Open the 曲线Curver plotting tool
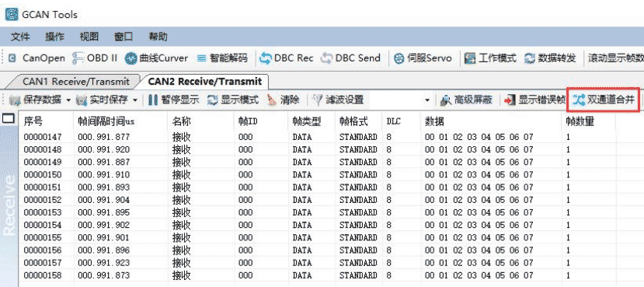 pyautogui.click(x=156, y=58)
